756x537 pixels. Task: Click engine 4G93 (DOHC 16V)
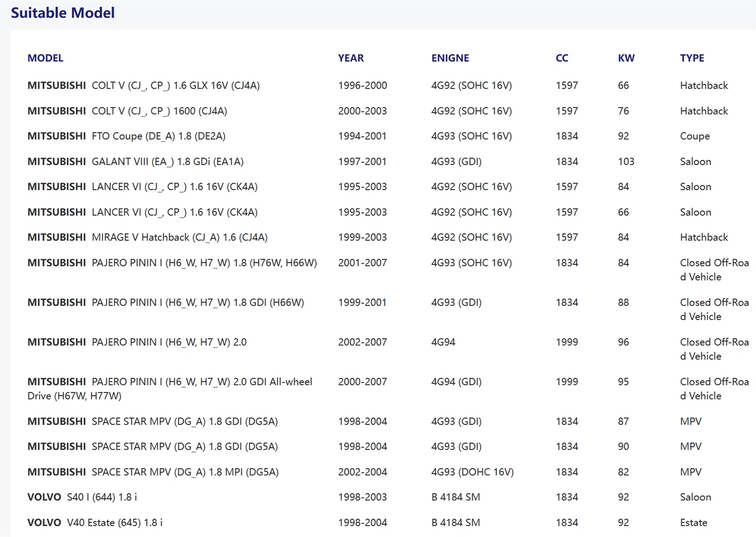[x=472, y=472]
